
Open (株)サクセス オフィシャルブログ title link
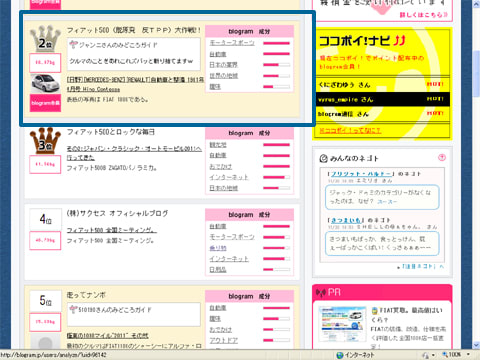117,213
